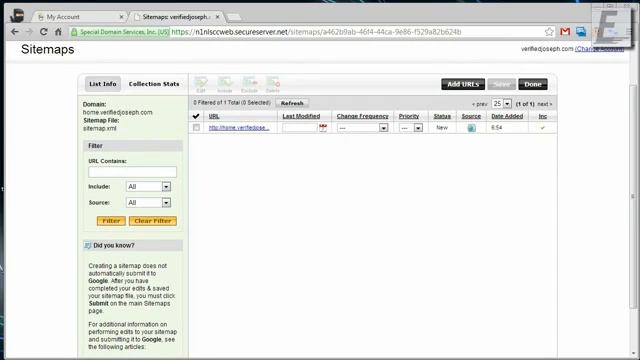Viewport: 640px width, 360px height.
Task: Click the New status cell
Action: pos(442,128)
